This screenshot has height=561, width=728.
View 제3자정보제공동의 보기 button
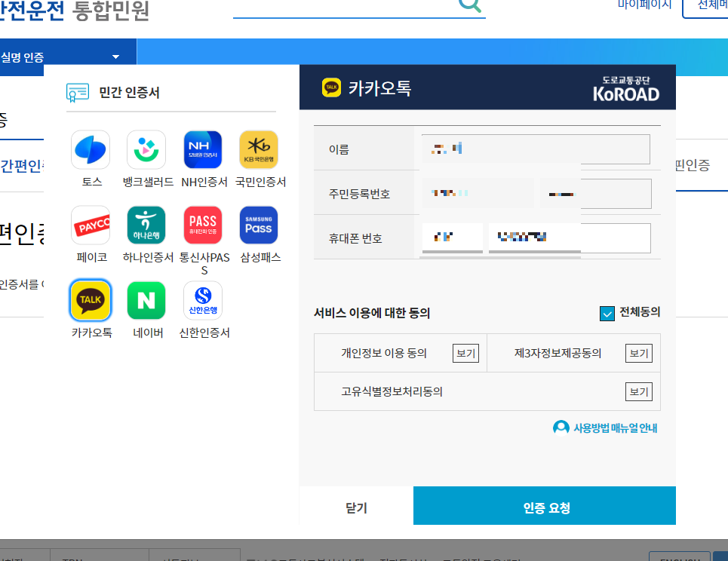pos(639,353)
